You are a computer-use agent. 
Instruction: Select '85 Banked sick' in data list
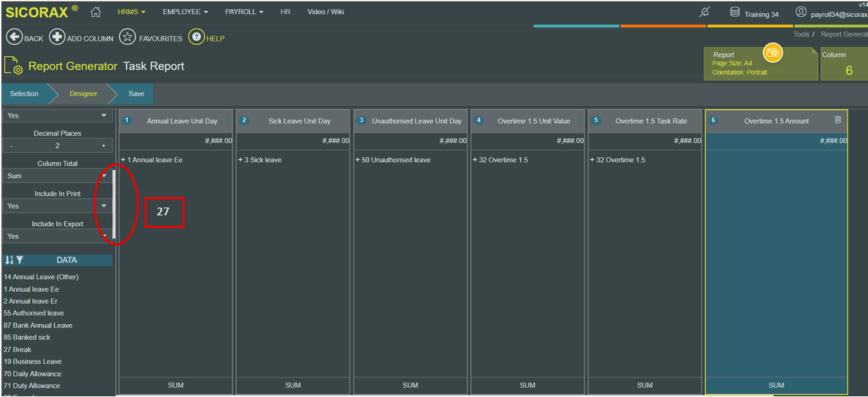point(27,337)
